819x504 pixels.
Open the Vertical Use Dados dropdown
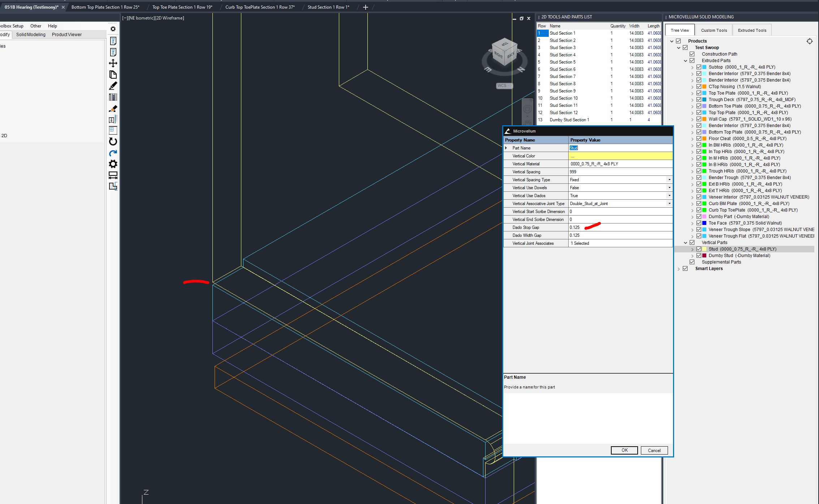click(x=669, y=196)
